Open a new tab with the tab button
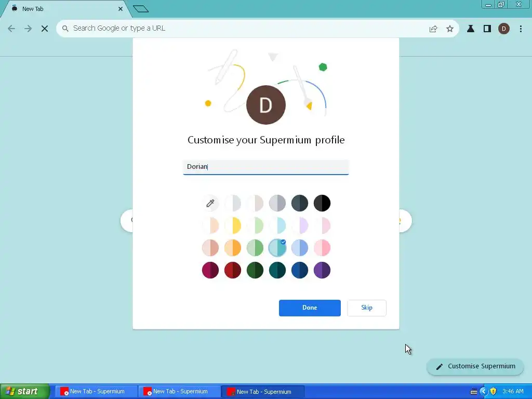Screen dimensions: 532x399 click(x=141, y=9)
